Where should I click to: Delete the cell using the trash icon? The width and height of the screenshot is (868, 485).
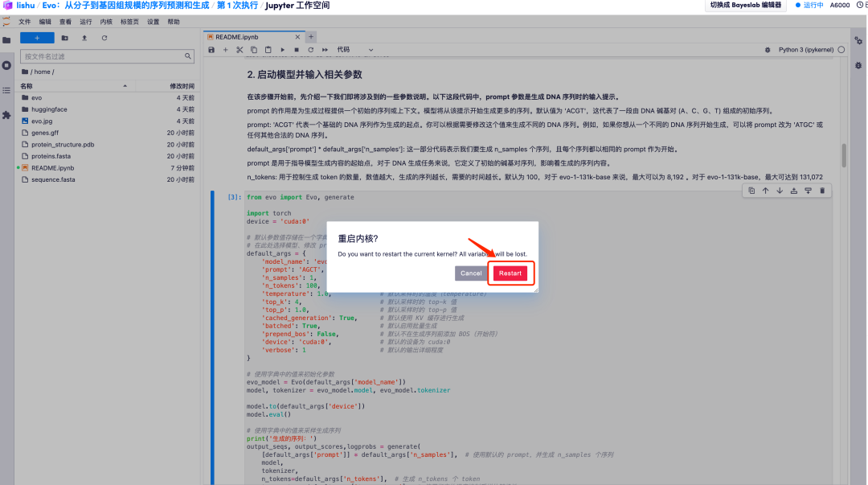pos(821,191)
